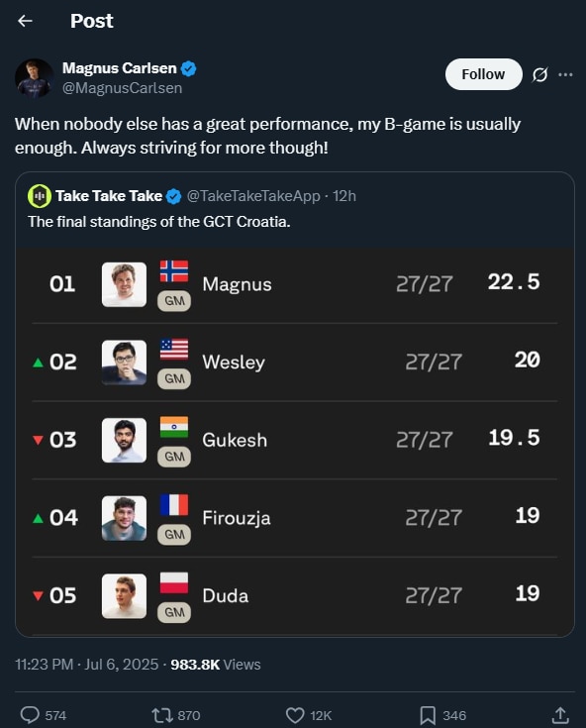
Task: Open Grok explain icon next to Follow
Action: point(540,74)
